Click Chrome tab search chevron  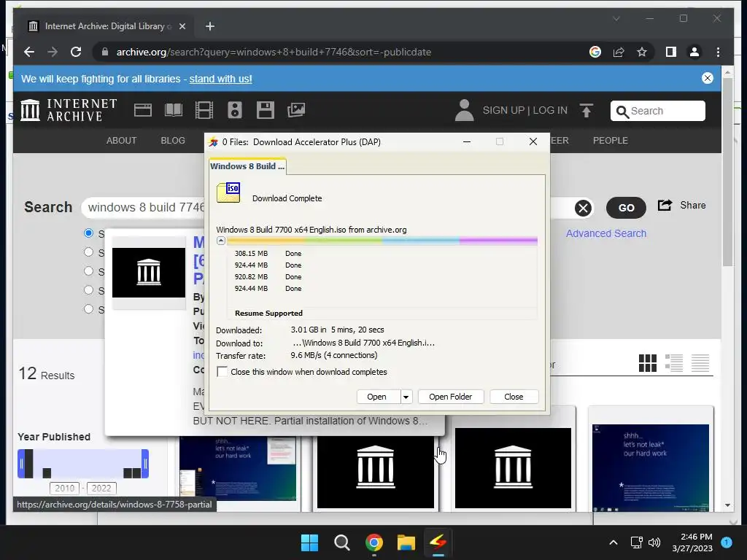pyautogui.click(x=616, y=18)
